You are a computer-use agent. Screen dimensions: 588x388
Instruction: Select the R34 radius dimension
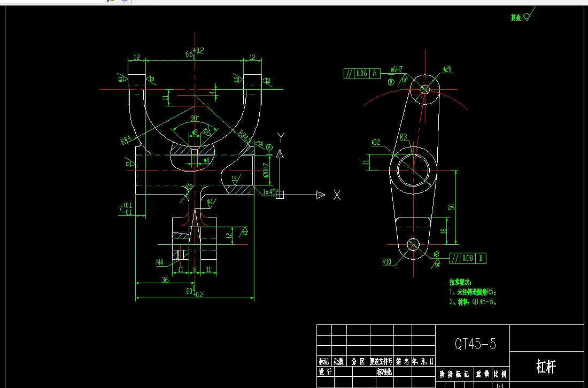point(244,136)
